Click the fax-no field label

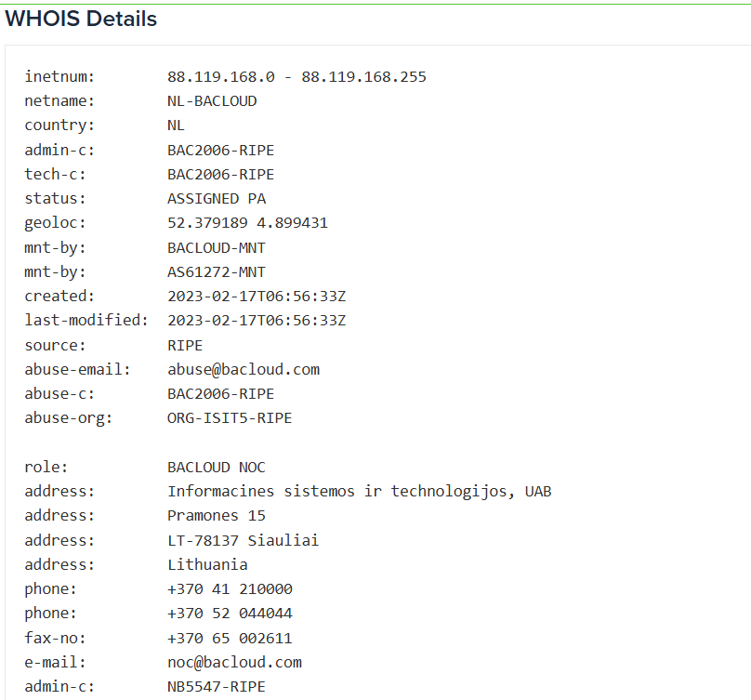(x=55, y=639)
